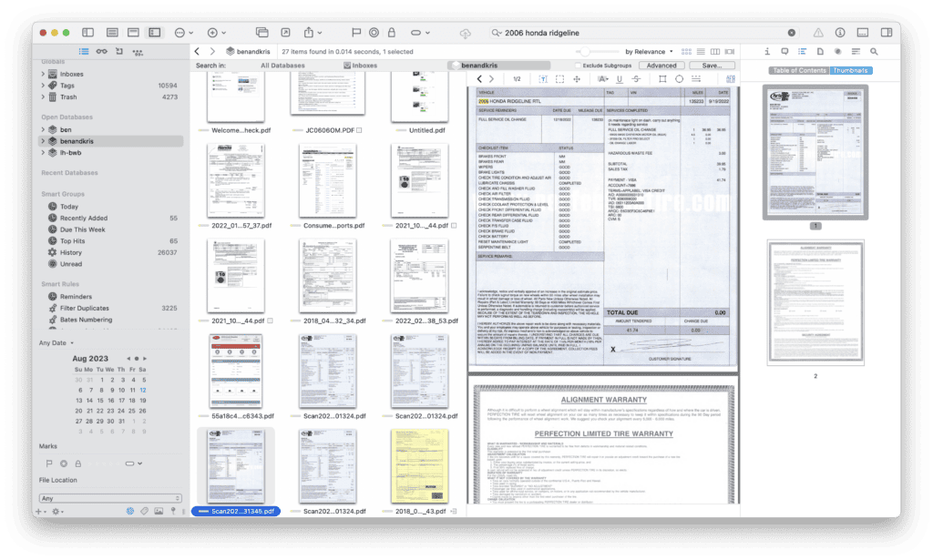Switch to icon grid view
Image resolution: width=933 pixels, height=560 pixels.
[687, 52]
